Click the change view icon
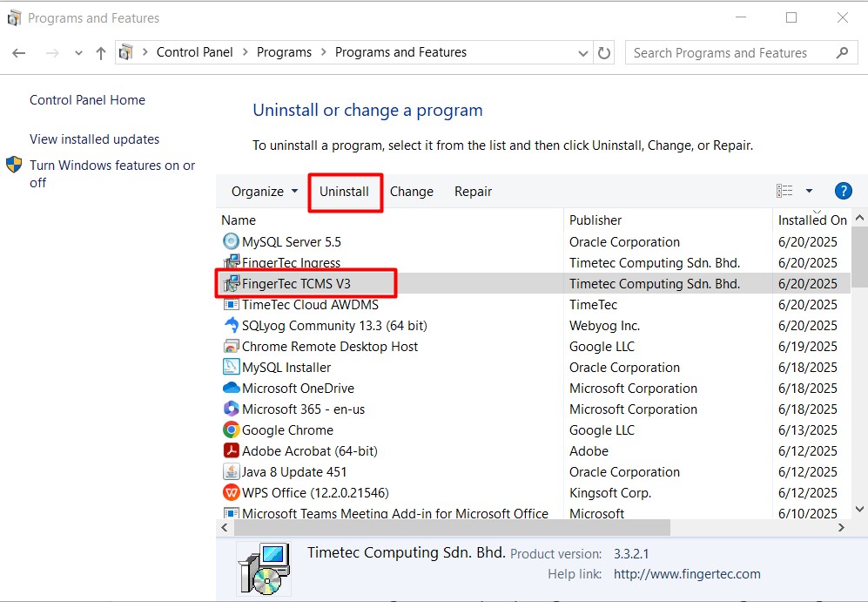Viewport: 868px width, 602px height. (x=784, y=191)
